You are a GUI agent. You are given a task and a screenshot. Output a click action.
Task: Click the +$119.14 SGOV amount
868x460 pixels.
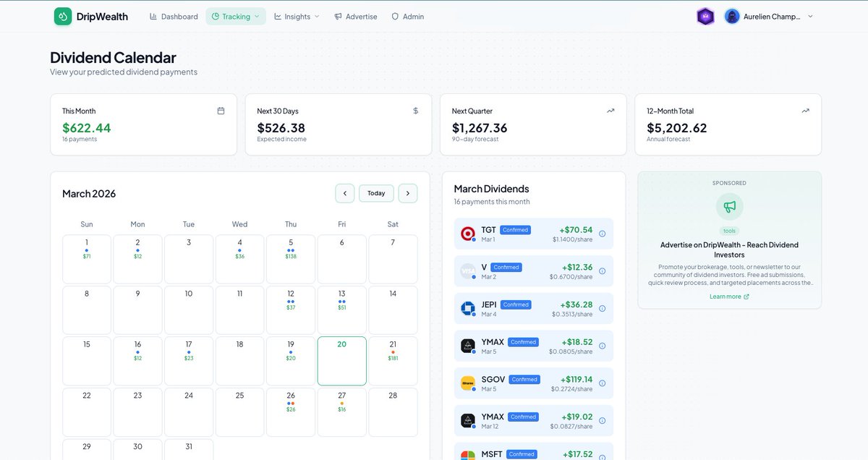tap(576, 379)
